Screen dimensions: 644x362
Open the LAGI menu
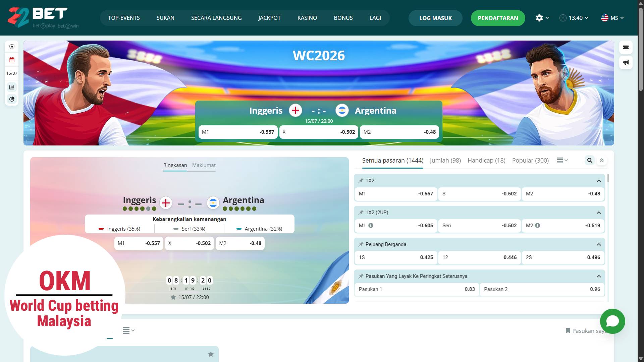click(375, 18)
